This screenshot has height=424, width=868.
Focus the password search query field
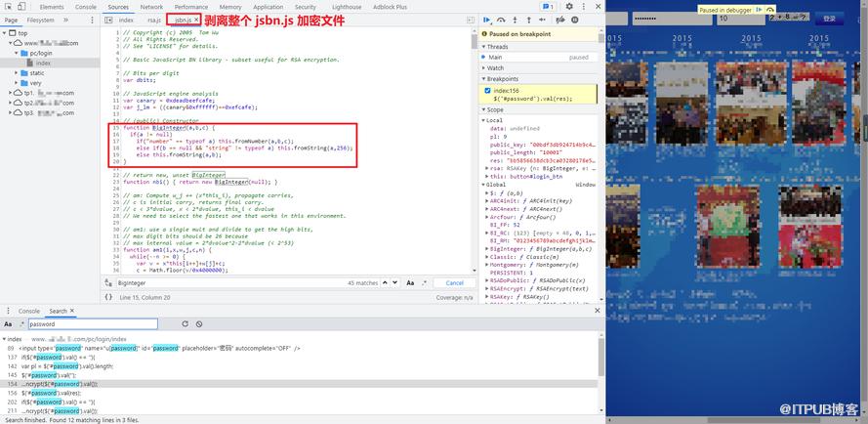(x=93, y=324)
